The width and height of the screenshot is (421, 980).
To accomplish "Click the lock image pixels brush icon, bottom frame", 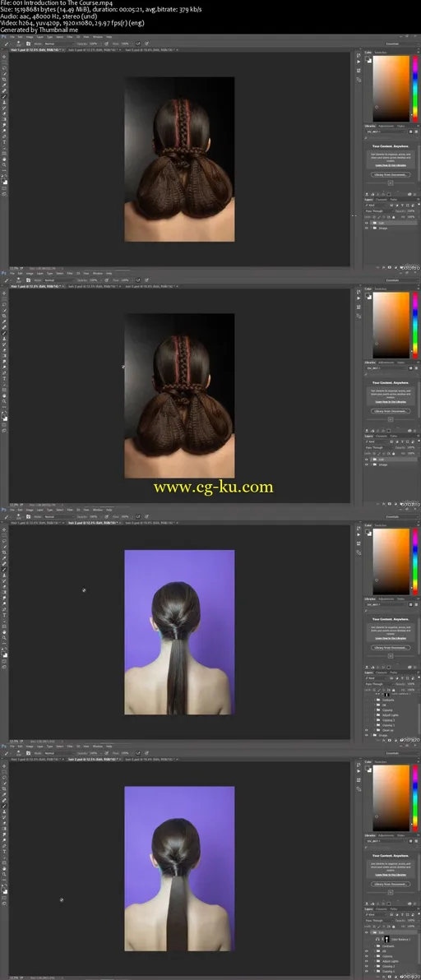I will (x=379, y=927).
